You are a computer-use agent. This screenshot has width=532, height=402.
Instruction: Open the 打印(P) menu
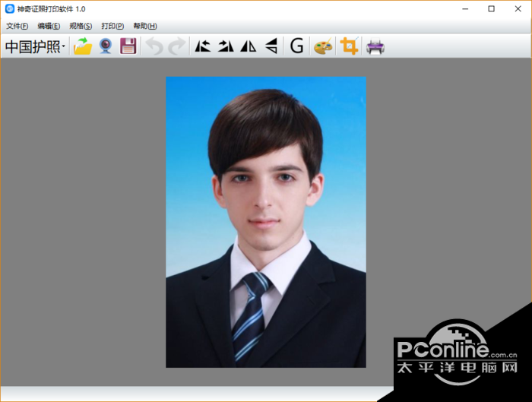pos(112,26)
